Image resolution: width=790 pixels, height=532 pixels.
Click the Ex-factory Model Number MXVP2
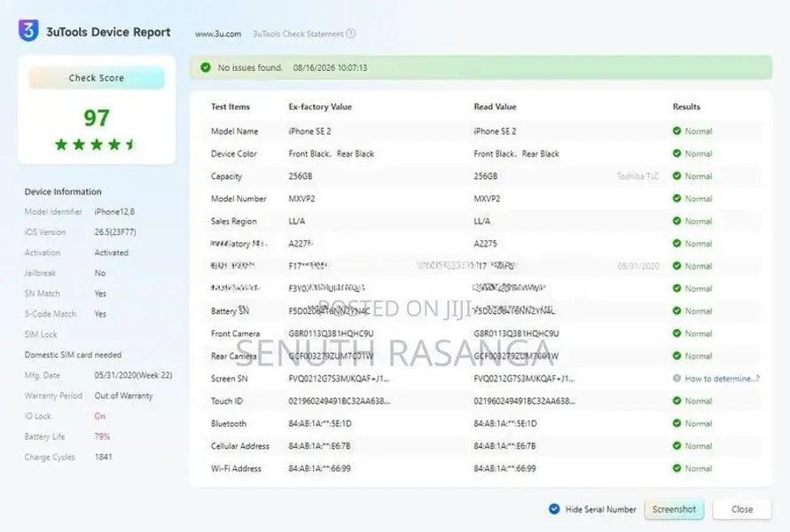click(301, 199)
